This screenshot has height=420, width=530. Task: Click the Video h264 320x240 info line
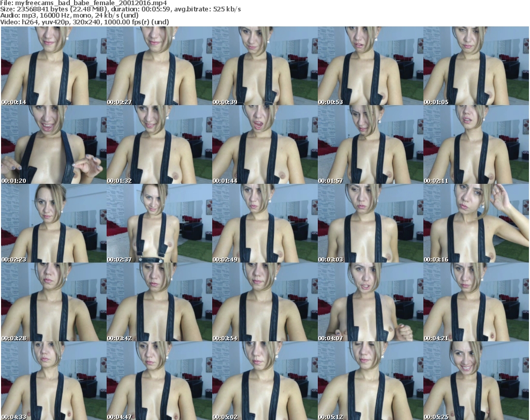[x=84, y=22]
